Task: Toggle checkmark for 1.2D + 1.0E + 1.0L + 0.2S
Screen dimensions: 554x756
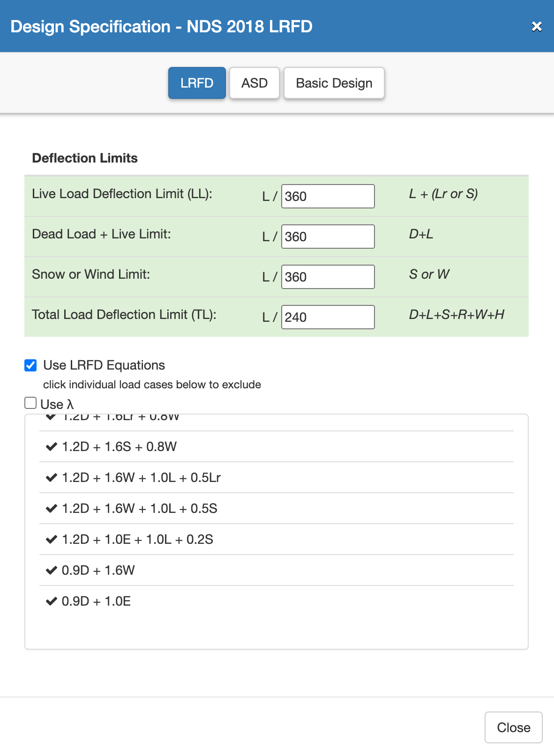Action: (x=51, y=540)
